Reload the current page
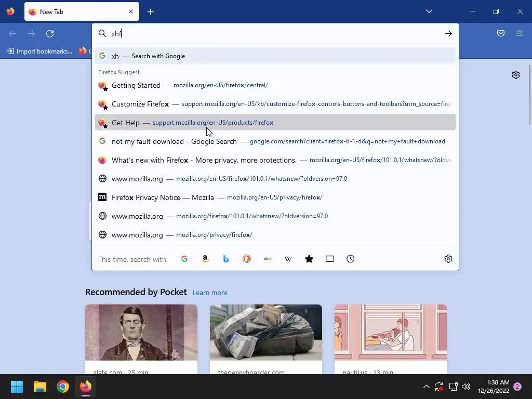This screenshot has width=532, height=399. pos(50,34)
